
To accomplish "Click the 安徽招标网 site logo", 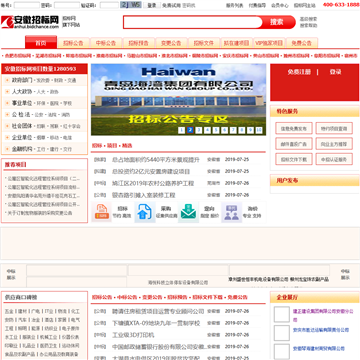I will point(30,22).
